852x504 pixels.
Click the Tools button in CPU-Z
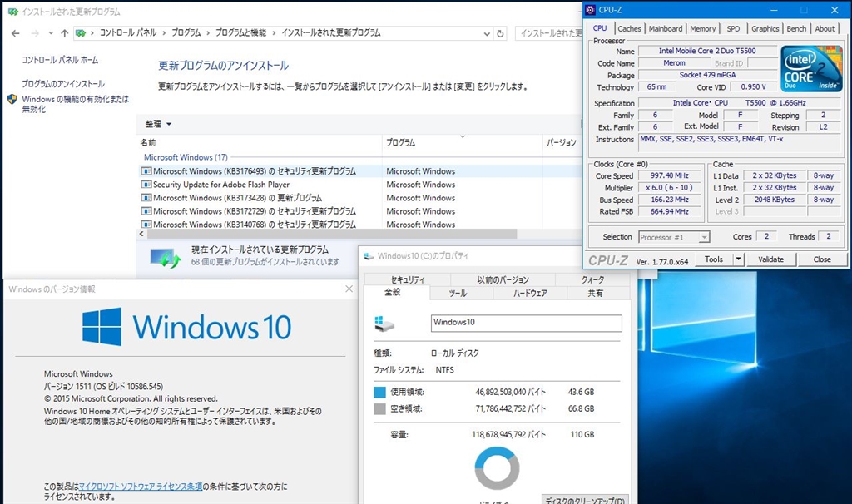coord(713,259)
